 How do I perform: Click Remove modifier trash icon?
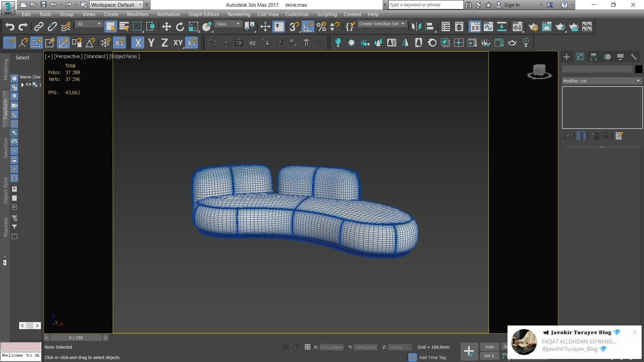tap(605, 136)
